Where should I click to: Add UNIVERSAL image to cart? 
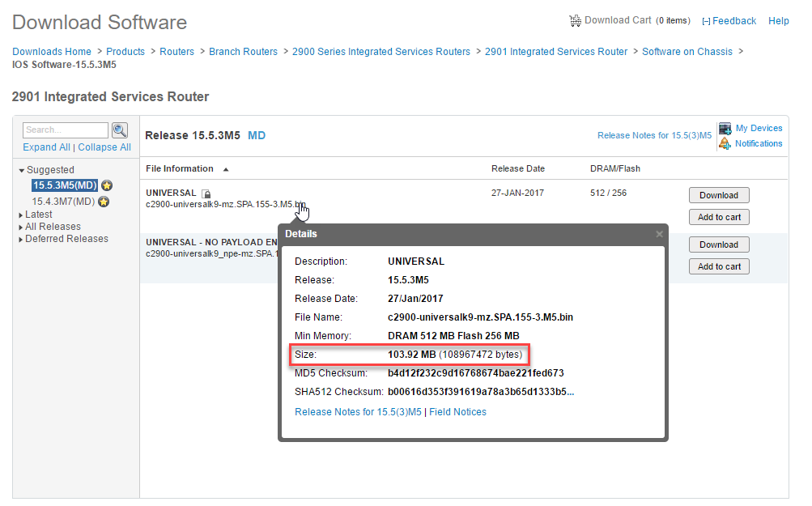[x=719, y=217]
